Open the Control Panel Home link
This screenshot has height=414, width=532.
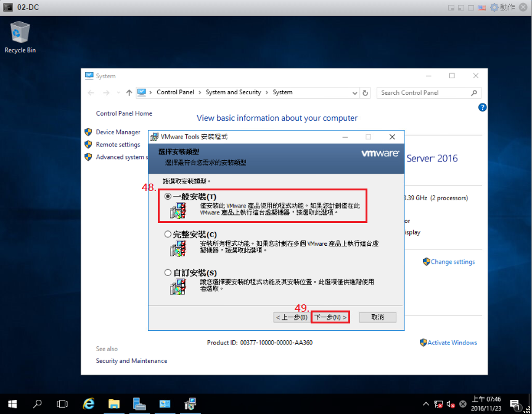pos(124,113)
